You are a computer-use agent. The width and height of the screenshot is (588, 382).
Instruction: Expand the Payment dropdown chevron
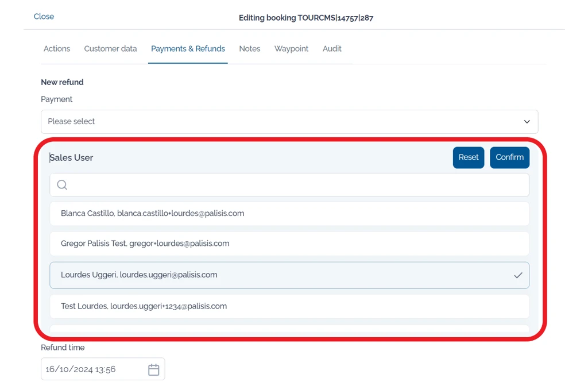click(x=527, y=122)
